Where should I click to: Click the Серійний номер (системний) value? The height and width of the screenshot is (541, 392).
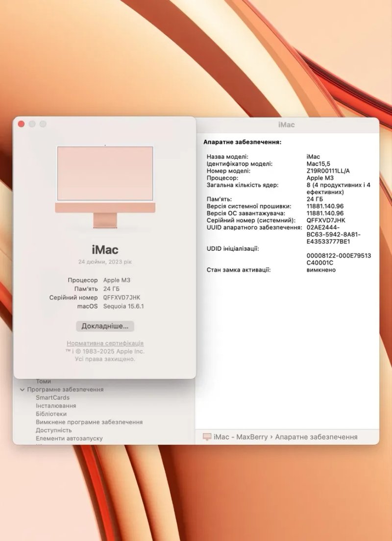point(326,220)
